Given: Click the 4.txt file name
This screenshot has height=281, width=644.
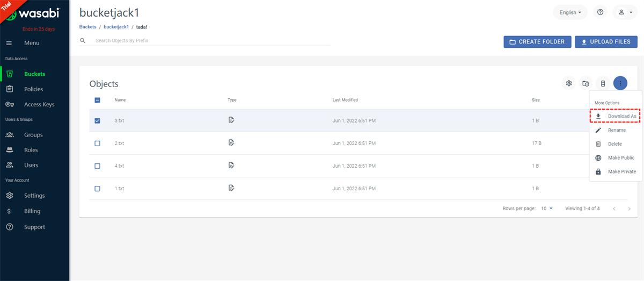Looking at the screenshot, I should [x=119, y=166].
